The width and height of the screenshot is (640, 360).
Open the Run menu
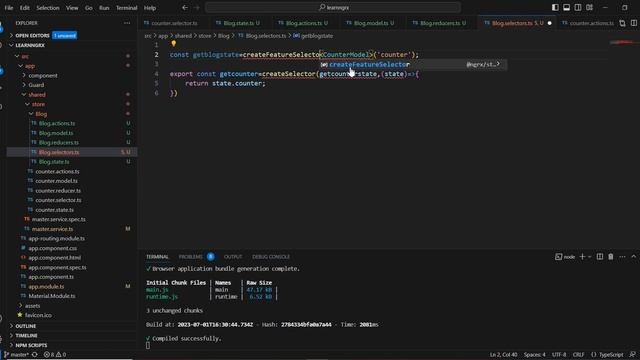point(104,8)
